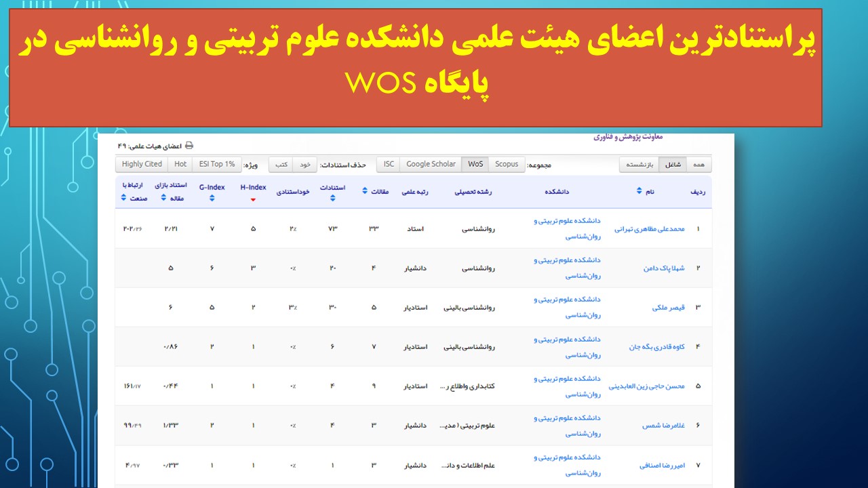
Task: Switch to WoS database tab
Action: [x=475, y=164]
